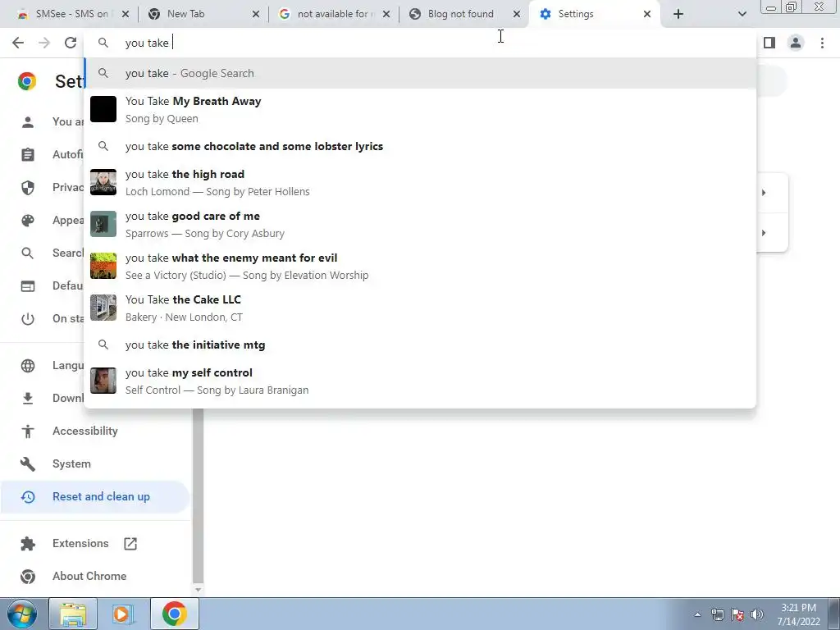Open Appearance palette icon
Screen dimensions: 840x630
28,220
